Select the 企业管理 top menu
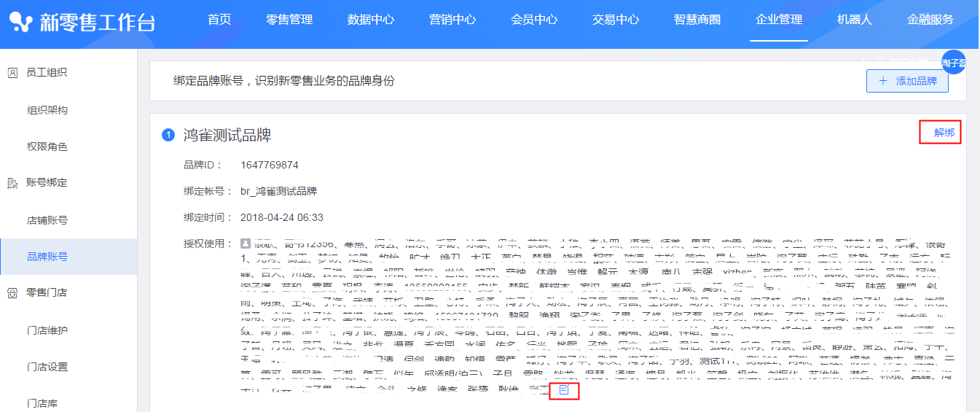The height and width of the screenshot is (412, 980). (779, 20)
